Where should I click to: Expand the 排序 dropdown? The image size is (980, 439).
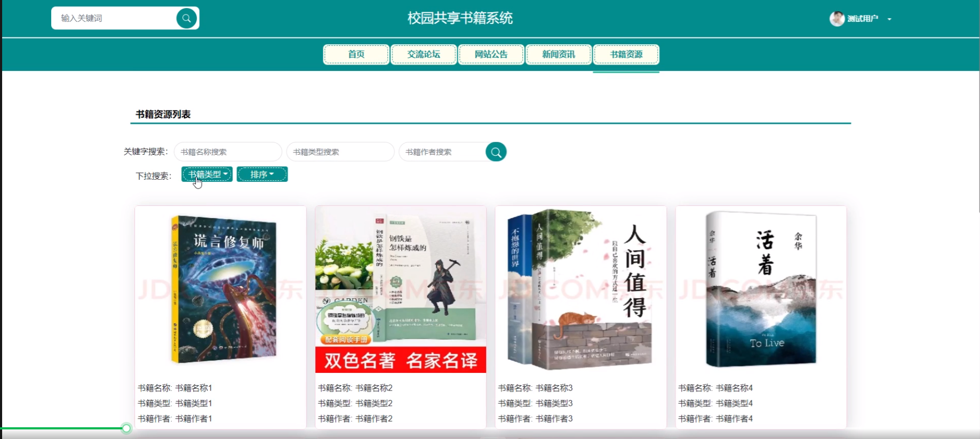tap(262, 174)
